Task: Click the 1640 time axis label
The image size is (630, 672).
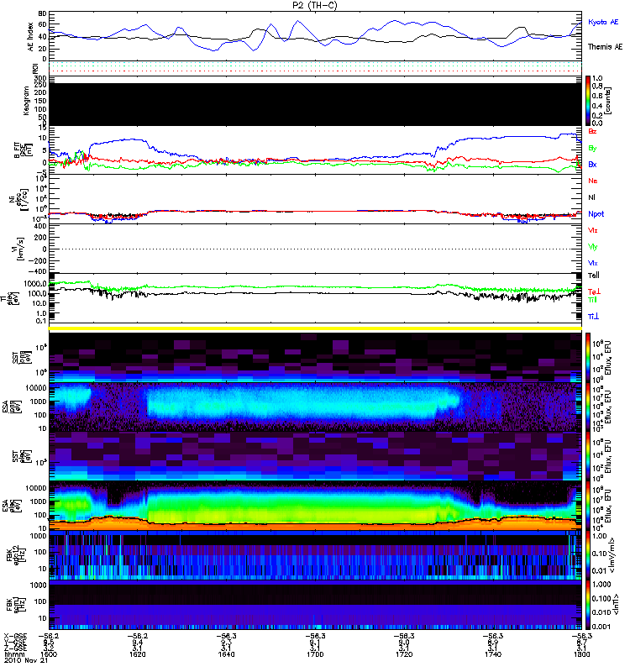Action: coord(226,654)
